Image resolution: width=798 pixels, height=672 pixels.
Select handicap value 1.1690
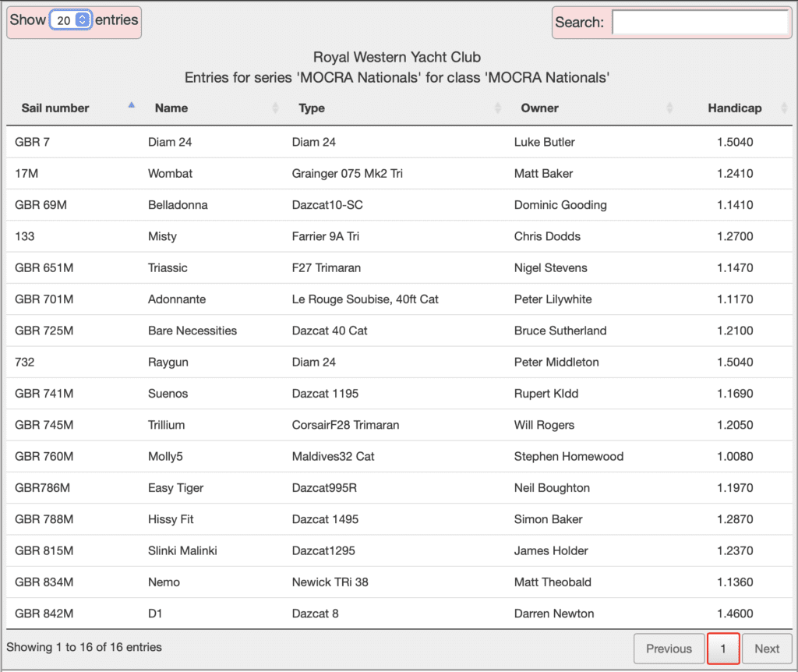click(735, 394)
